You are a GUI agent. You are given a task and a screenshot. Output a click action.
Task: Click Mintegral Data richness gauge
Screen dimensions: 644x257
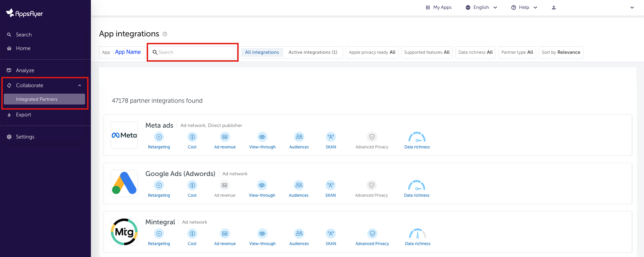[418, 234]
